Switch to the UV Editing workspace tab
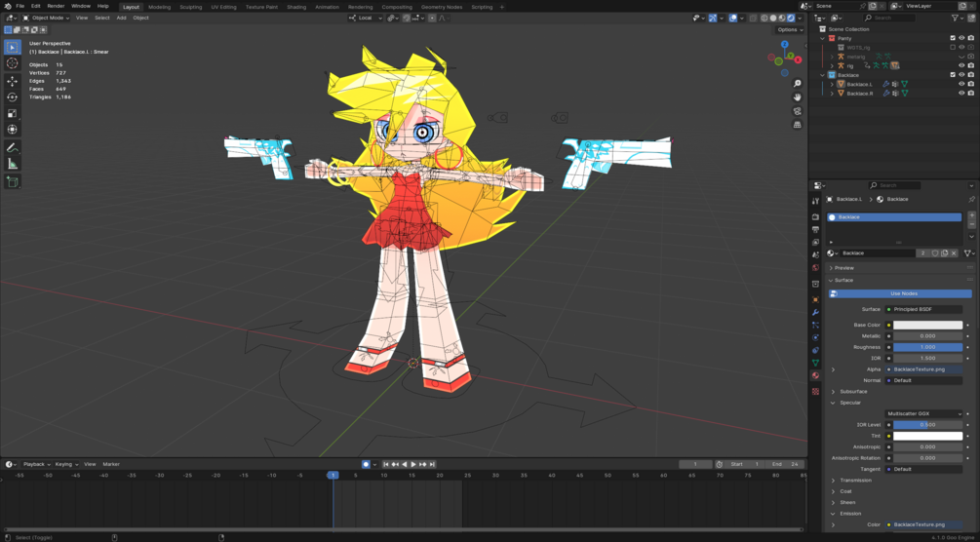The image size is (980, 542). coord(223,7)
